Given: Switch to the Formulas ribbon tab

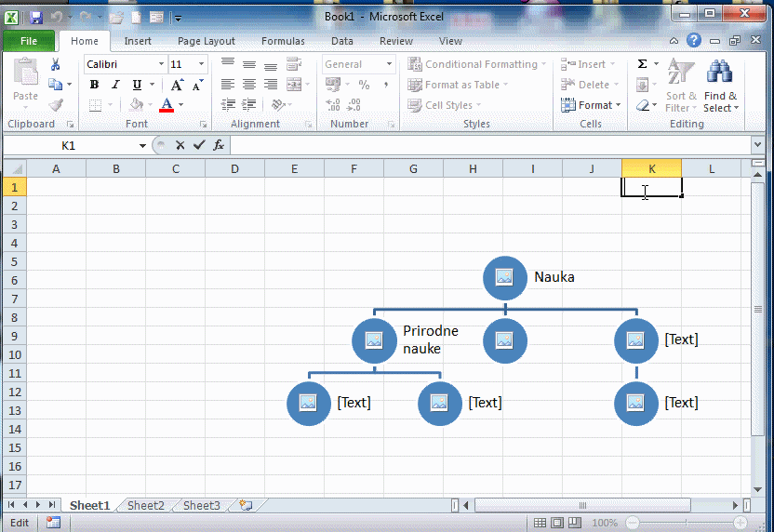Looking at the screenshot, I should (283, 41).
